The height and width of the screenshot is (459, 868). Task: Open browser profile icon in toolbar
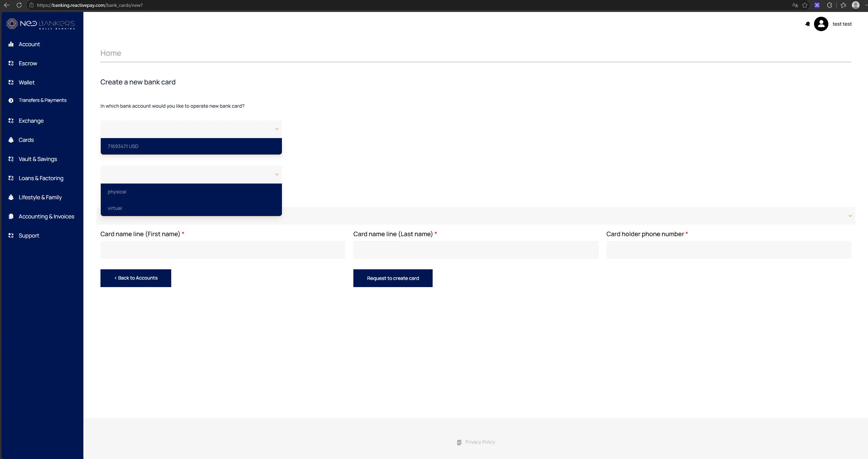[855, 5]
